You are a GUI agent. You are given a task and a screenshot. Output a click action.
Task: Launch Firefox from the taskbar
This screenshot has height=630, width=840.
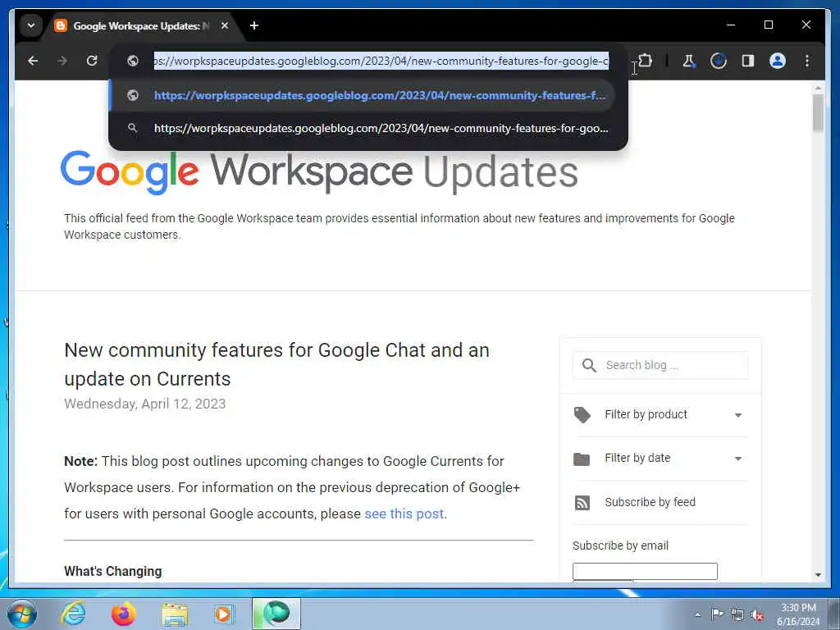click(124, 614)
